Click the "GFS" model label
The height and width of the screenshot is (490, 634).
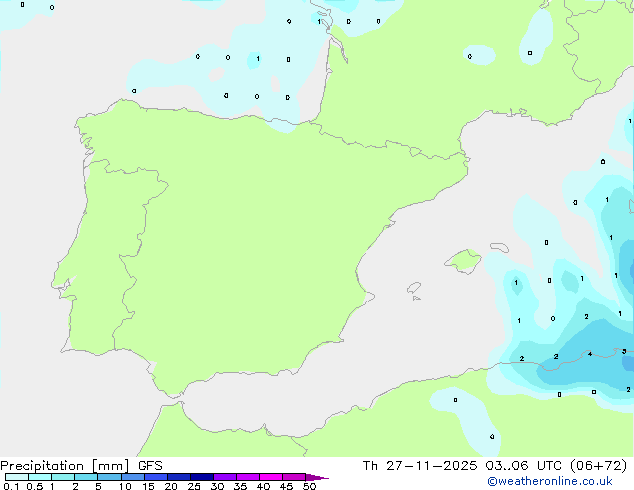click(150, 466)
